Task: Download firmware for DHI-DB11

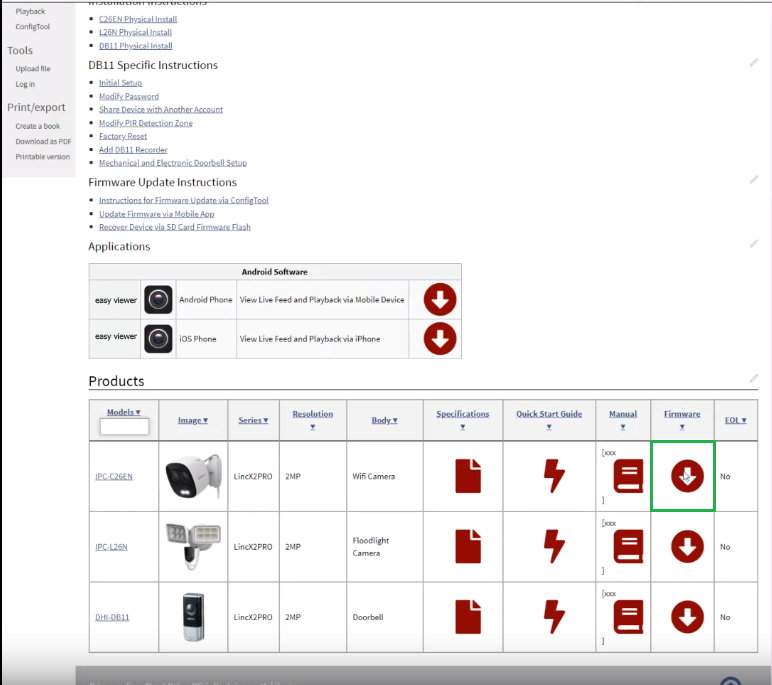Action: click(687, 617)
